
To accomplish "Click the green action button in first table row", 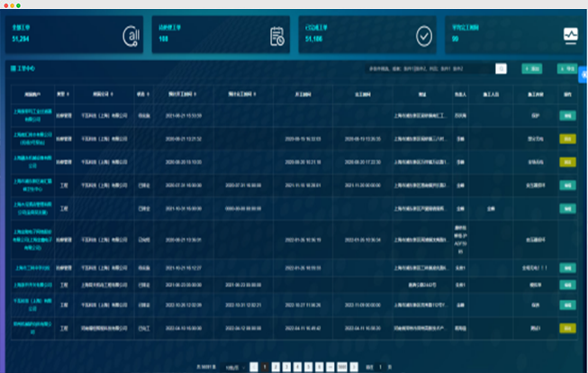I will click(x=567, y=115).
